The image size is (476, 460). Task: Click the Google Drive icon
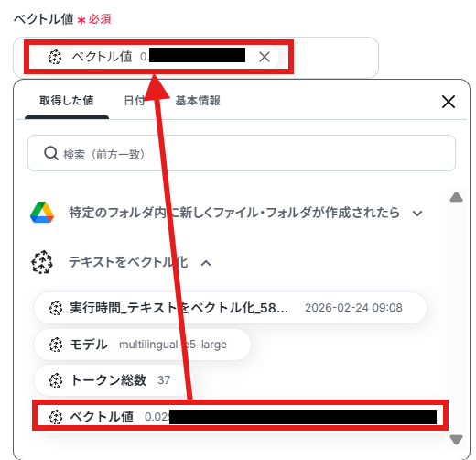[42, 213]
